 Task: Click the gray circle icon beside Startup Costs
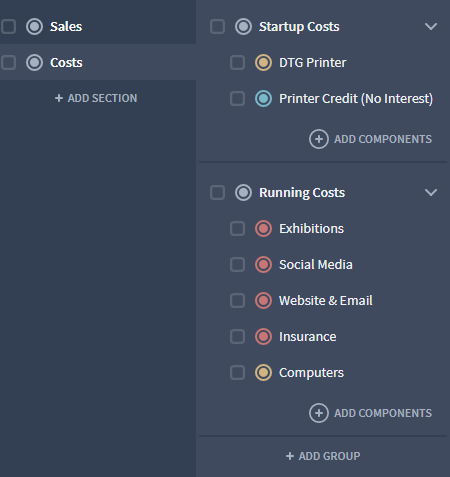pos(243,27)
